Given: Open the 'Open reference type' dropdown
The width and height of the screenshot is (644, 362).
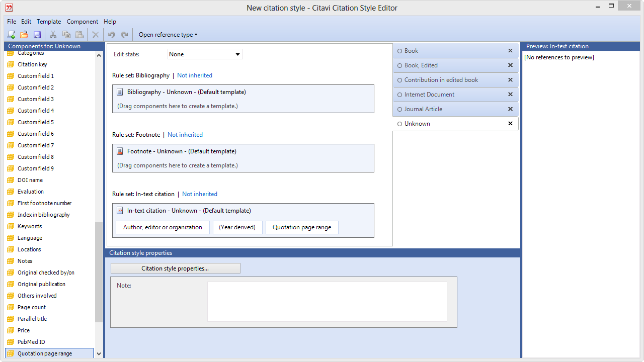Looking at the screenshot, I should point(168,35).
